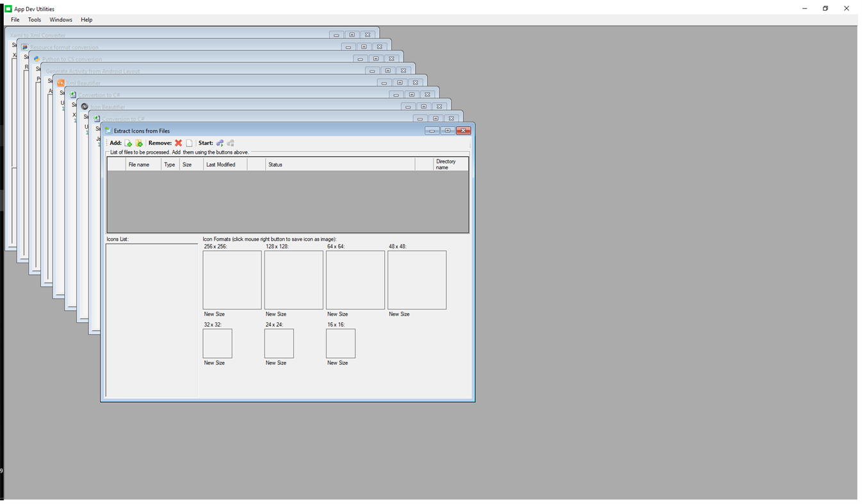Screen dimensions: 862x504
Task: Click 'New Size' text for the 256 x 256 format
Action: [x=215, y=314]
